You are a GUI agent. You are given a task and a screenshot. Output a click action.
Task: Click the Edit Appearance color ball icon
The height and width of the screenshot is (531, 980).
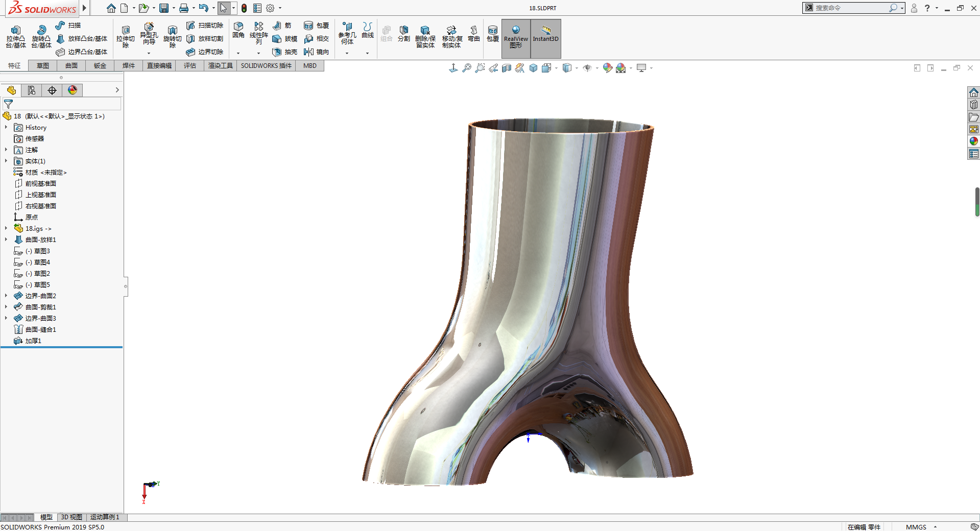pos(607,68)
